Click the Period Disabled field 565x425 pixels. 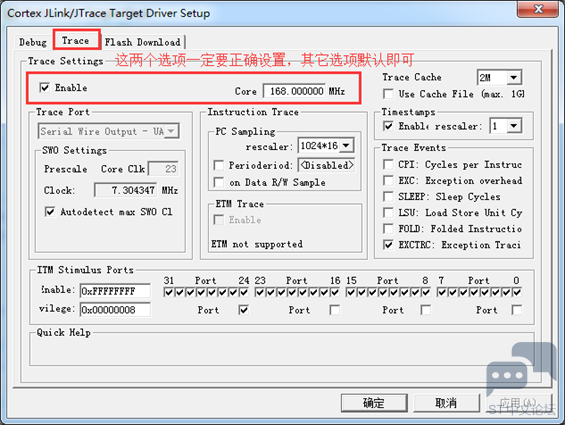point(326,165)
